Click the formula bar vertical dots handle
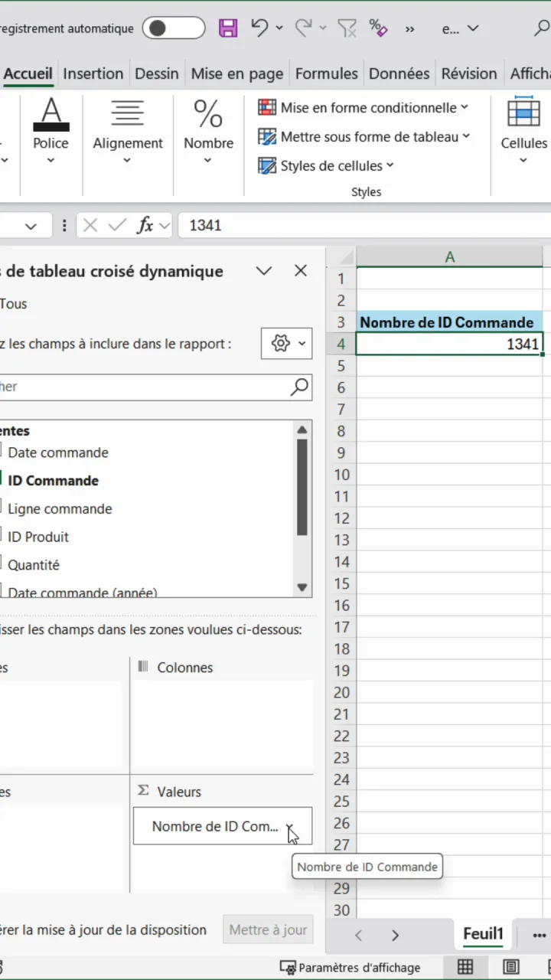 point(64,226)
